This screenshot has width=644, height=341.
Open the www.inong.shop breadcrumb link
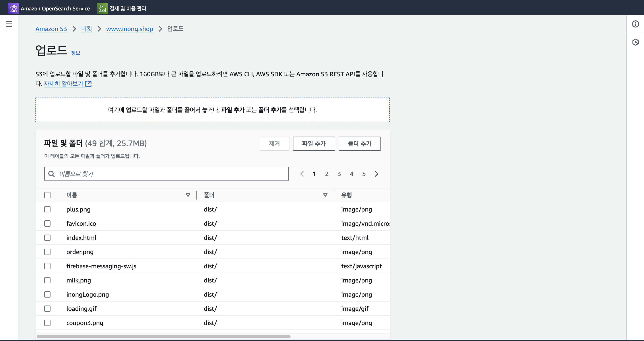(x=130, y=29)
